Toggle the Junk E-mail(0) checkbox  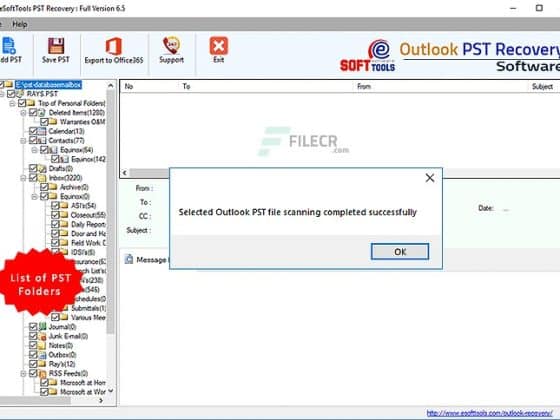point(33,336)
